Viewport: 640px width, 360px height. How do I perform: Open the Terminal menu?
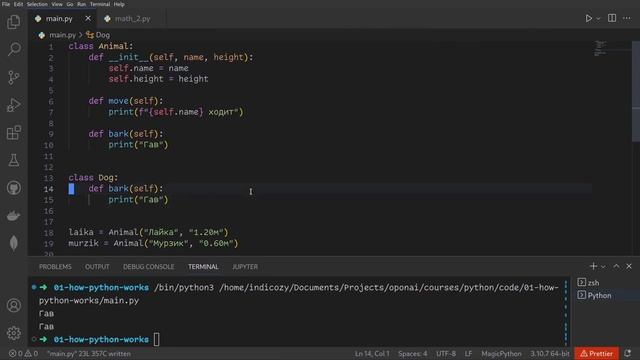(100, 4)
